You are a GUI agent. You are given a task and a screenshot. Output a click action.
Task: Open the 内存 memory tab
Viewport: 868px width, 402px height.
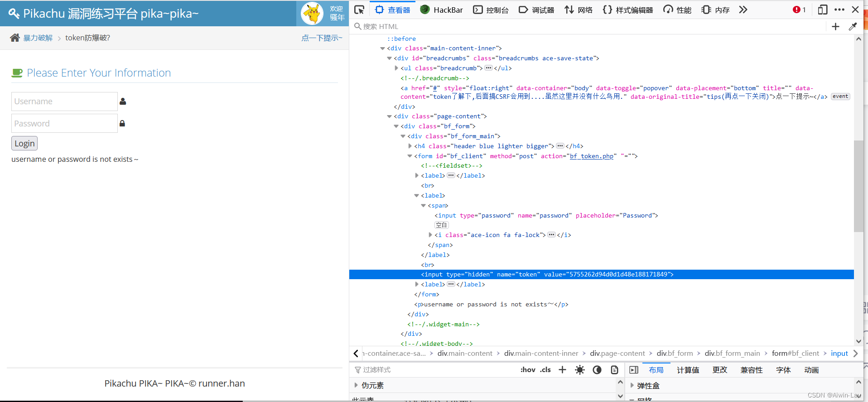715,10
